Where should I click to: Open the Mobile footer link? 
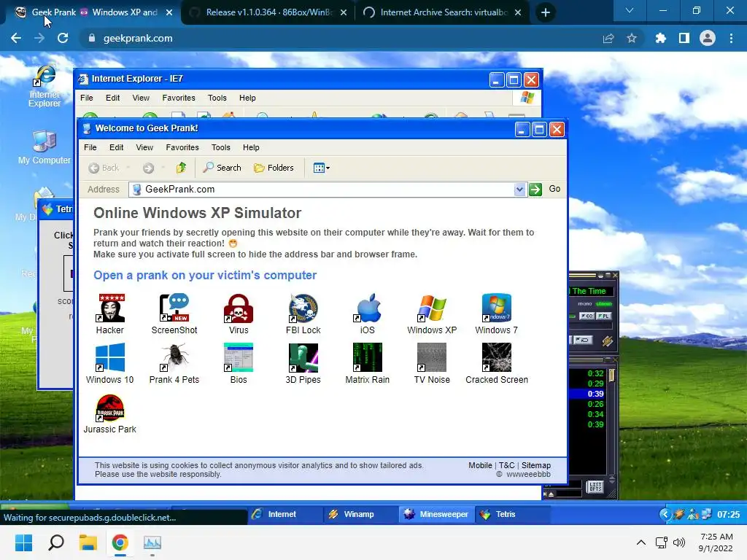(x=480, y=465)
